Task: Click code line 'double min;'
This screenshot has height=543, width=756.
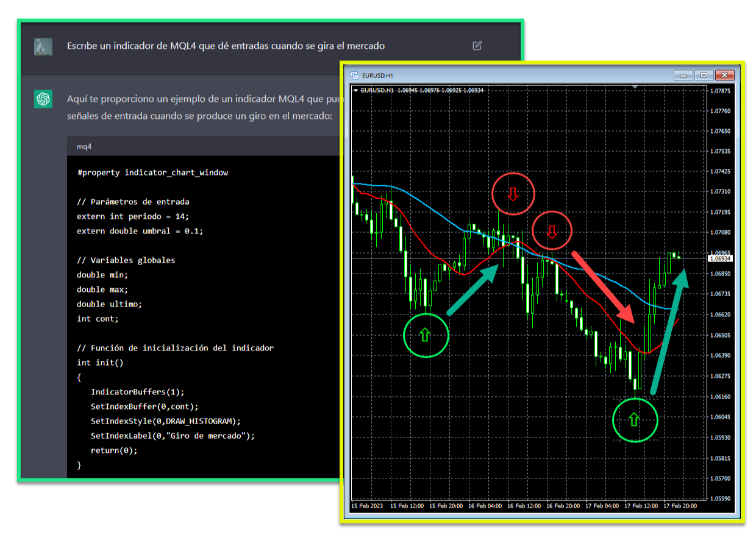Action: pos(102,275)
